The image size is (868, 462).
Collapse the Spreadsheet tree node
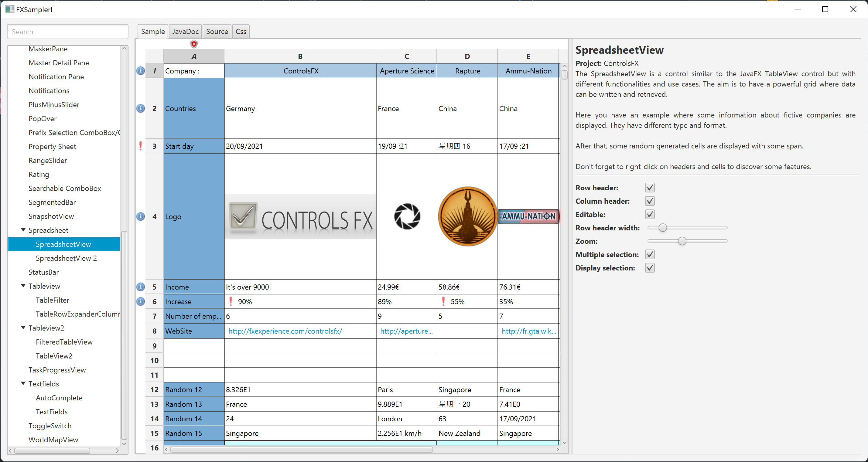pyautogui.click(x=23, y=230)
